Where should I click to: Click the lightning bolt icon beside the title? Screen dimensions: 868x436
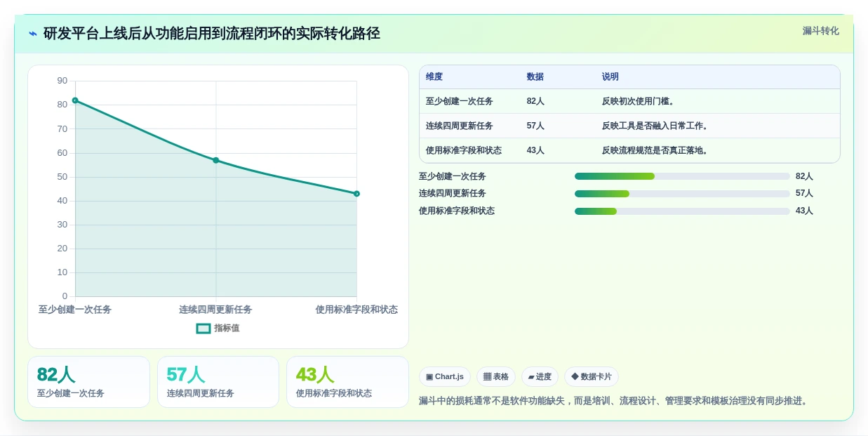[33, 33]
